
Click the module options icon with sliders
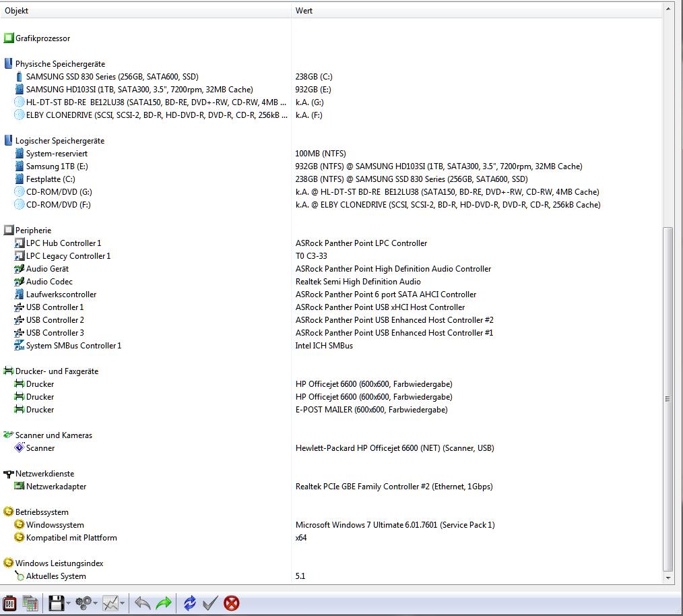pos(9,603)
